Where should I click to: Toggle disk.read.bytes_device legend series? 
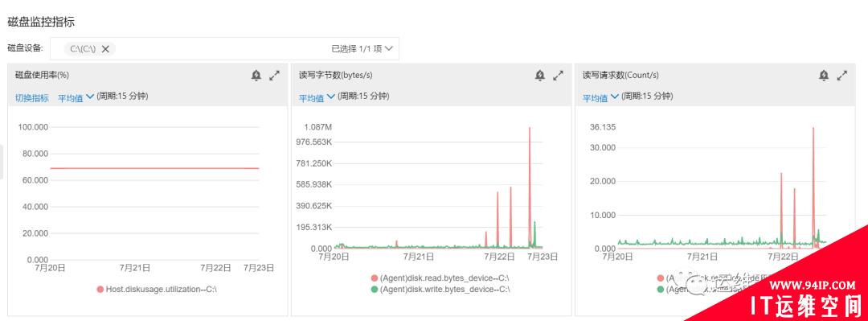coord(440,278)
